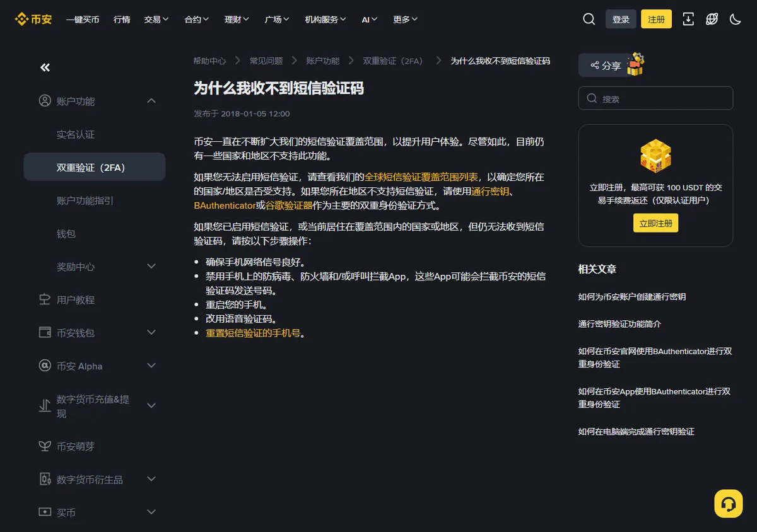This screenshot has width=757, height=532.
Task: Collapse sidebar with double-chevron icon
Action: (x=45, y=67)
